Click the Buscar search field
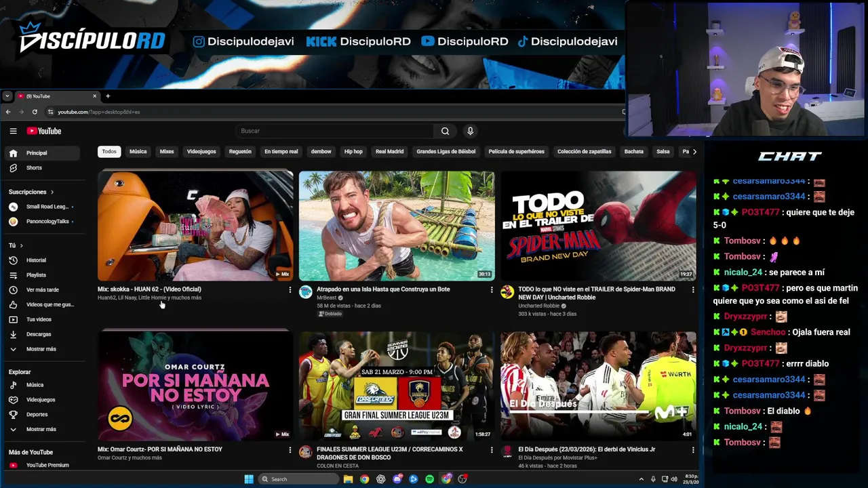Viewport: 868px width, 488px height. coord(334,131)
